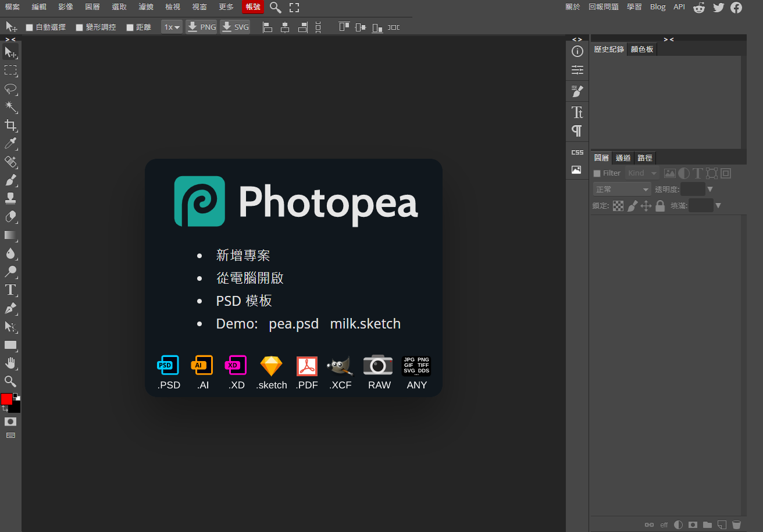Click the red foreground color swatch

[x=6, y=399]
